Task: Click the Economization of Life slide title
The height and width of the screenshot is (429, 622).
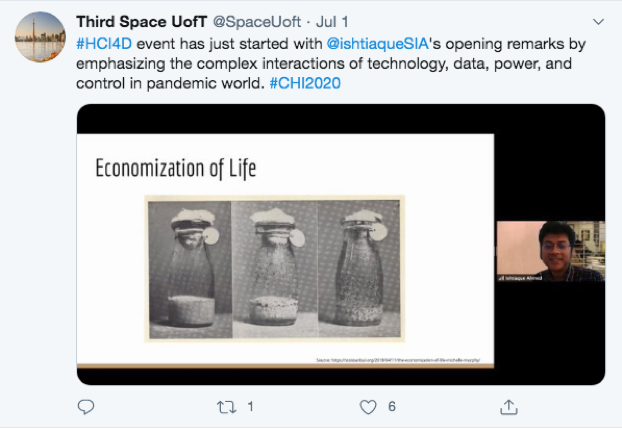Action: click(175, 168)
